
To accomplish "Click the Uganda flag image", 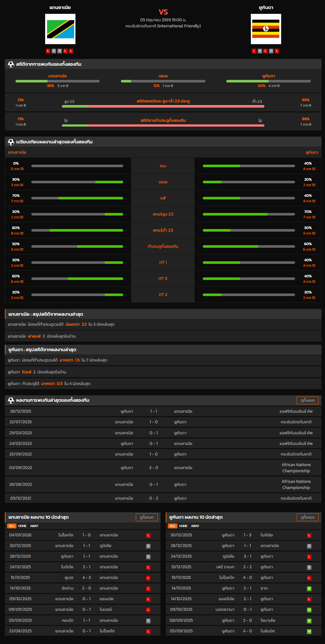I will pos(266,29).
